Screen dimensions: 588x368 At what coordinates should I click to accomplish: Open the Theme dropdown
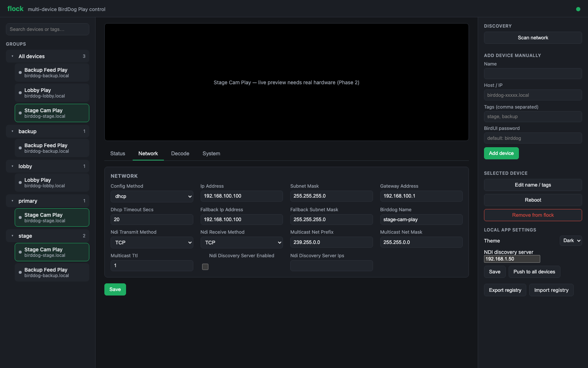point(571,241)
